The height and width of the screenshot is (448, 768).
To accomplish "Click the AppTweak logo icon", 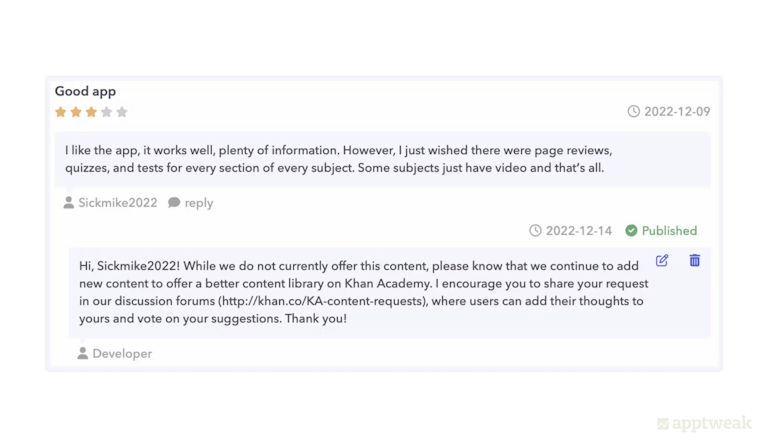I will pos(662,424).
